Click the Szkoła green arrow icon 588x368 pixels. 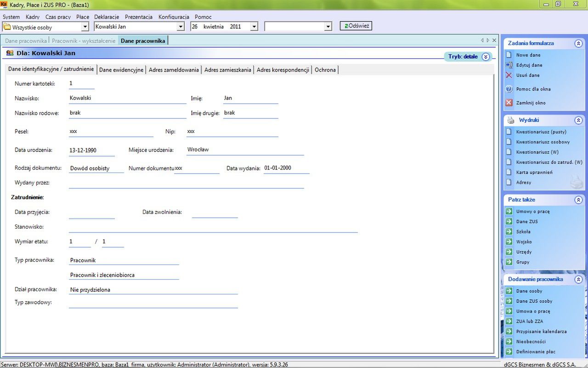509,231
